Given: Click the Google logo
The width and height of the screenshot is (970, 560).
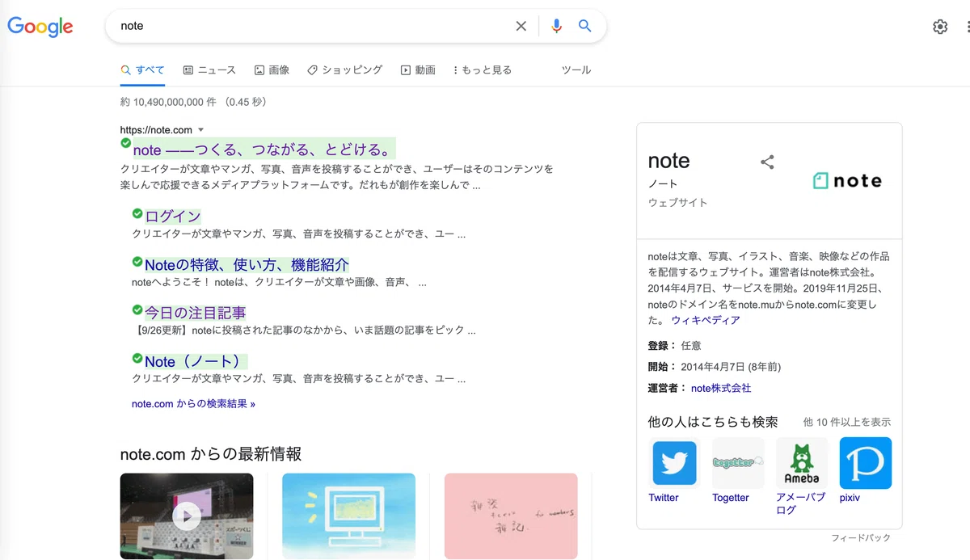Looking at the screenshot, I should (x=40, y=26).
